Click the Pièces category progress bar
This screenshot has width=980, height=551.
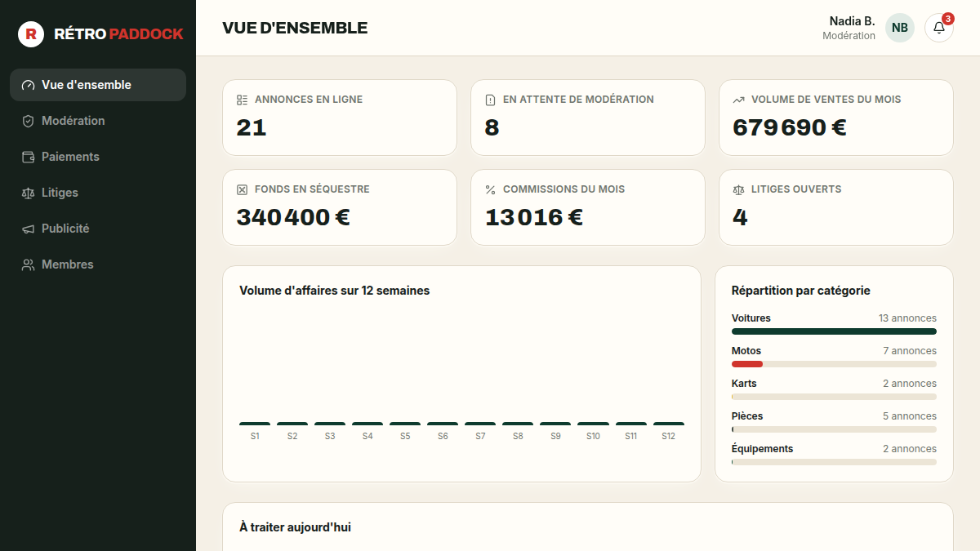(x=834, y=429)
